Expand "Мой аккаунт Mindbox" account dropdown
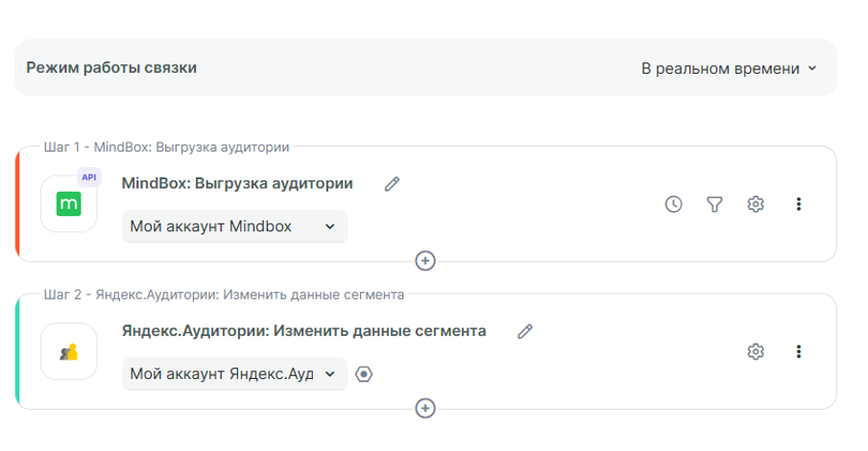868x451 pixels. [x=234, y=226]
